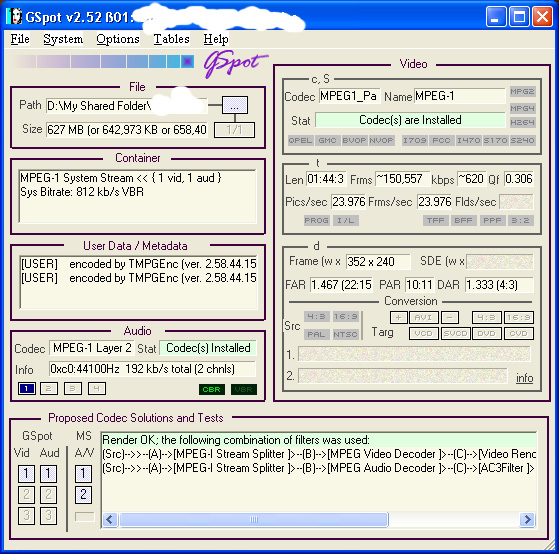The height and width of the screenshot is (554, 559).
Task: Select SVCD target button
Action: click(455, 334)
